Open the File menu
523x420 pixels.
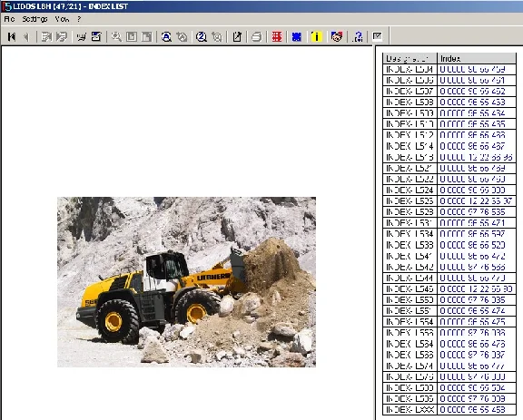click(9, 19)
